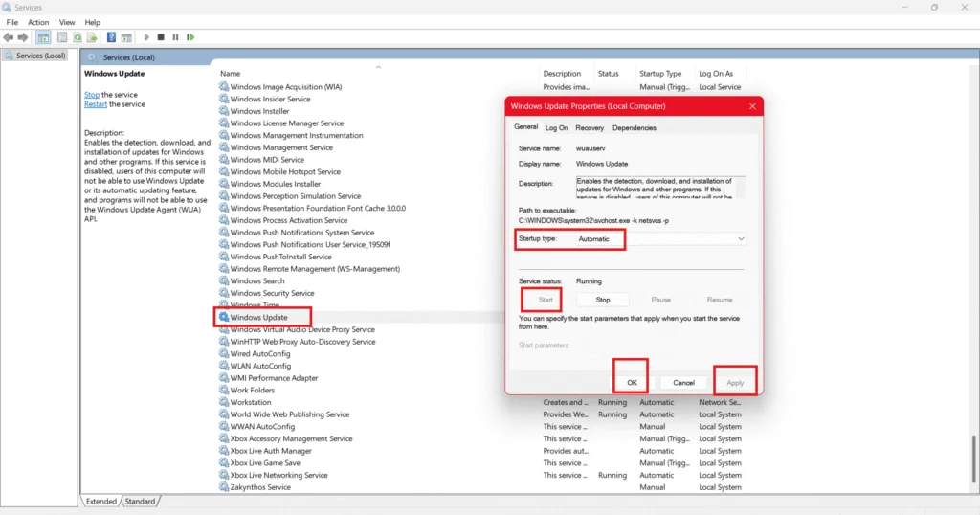Select the General tab in Properties dialog

tap(525, 127)
